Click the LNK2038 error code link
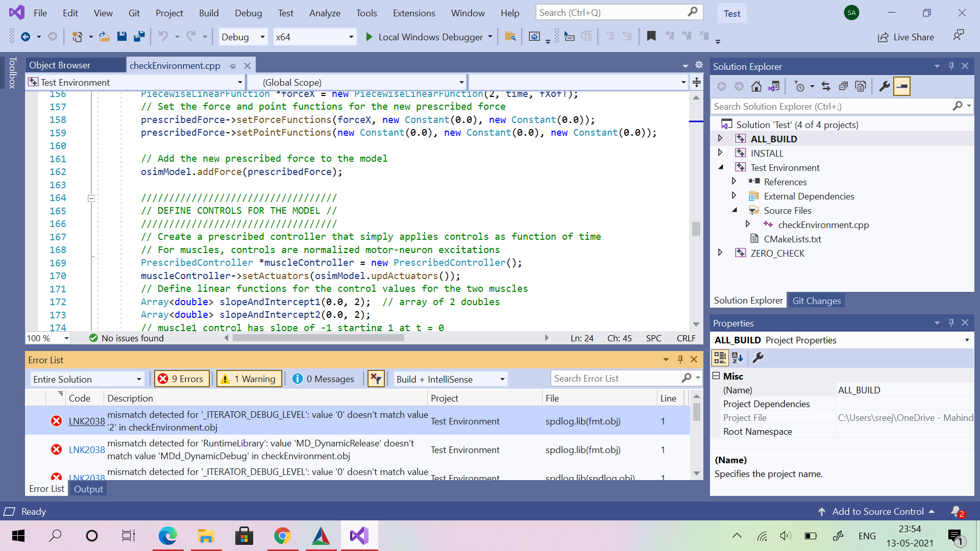980x551 pixels. tap(85, 420)
